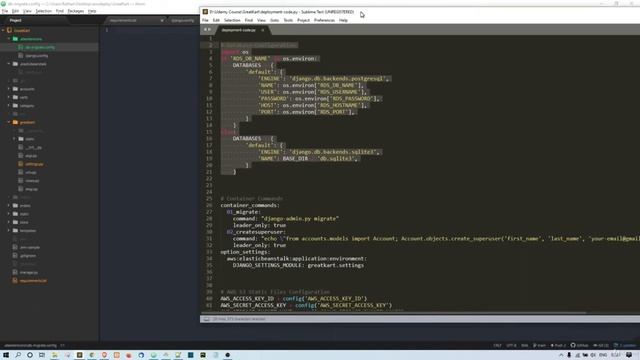640x360 pixels.
Task: Expand the category folder in tree
Action: 9,105
